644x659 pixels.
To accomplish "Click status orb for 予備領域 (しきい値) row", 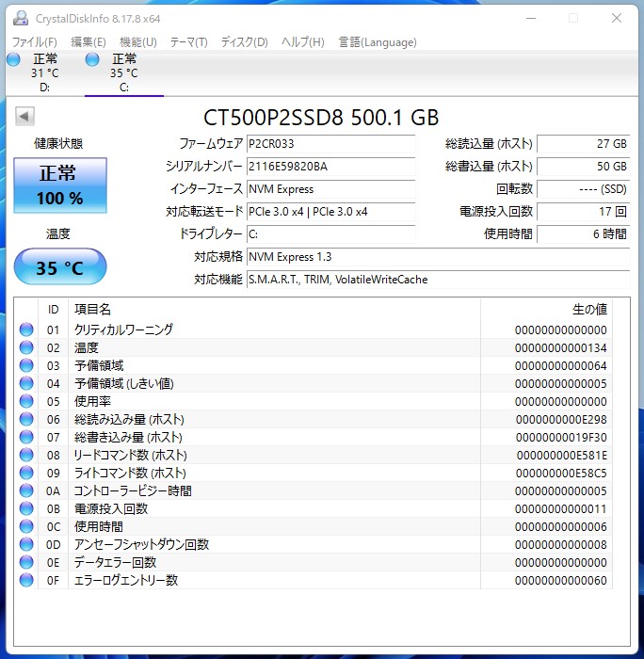I will (x=26, y=383).
